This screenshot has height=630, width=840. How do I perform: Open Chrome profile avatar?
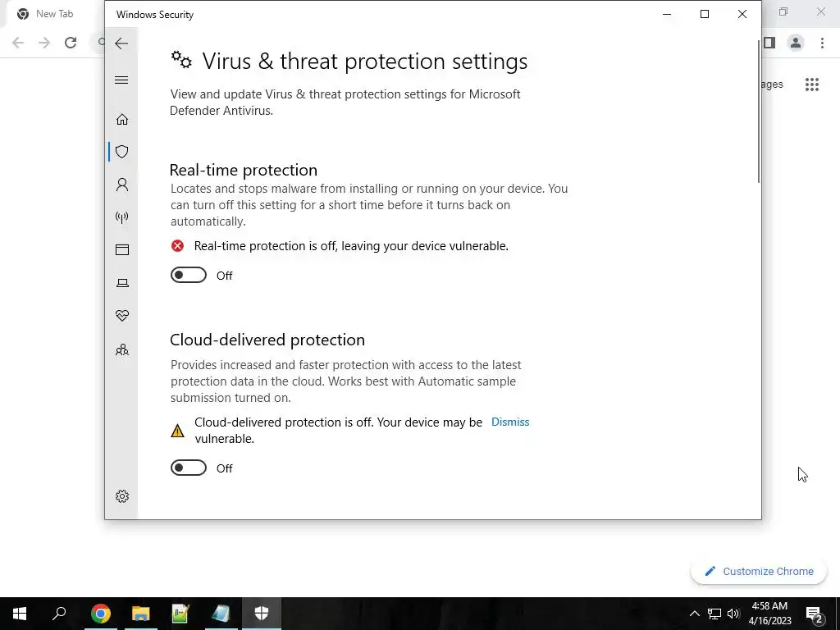point(796,43)
